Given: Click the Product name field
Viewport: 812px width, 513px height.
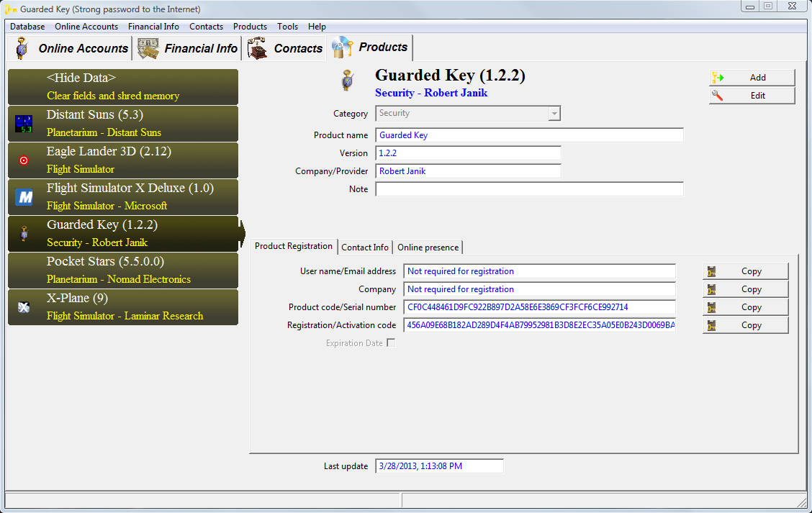Looking at the screenshot, I should coord(529,135).
